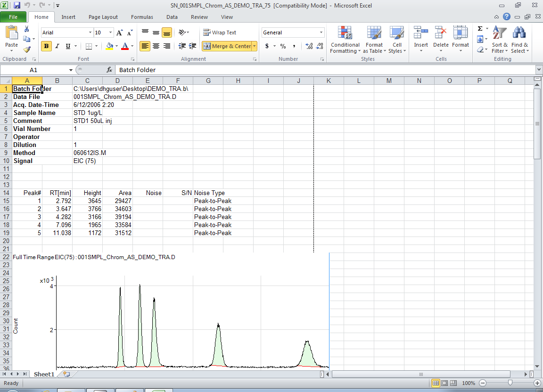Screen dimensions: 543x392
Task: Switch to the Formulas tab
Action: click(142, 17)
